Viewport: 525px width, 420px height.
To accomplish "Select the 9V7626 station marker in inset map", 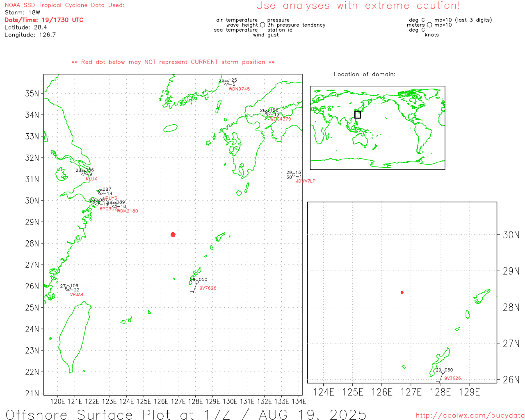I will point(443,372).
